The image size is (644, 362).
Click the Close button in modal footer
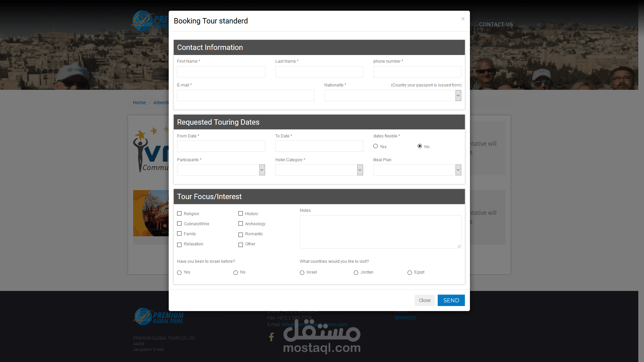pos(425,300)
